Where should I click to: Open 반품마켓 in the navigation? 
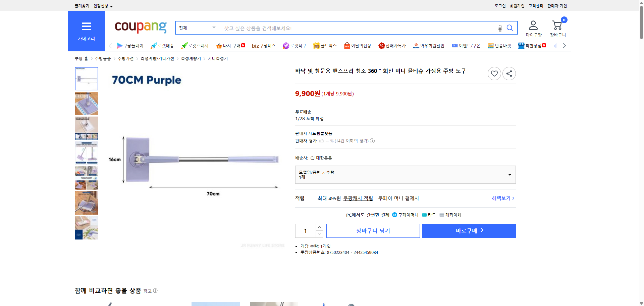tap(499, 45)
